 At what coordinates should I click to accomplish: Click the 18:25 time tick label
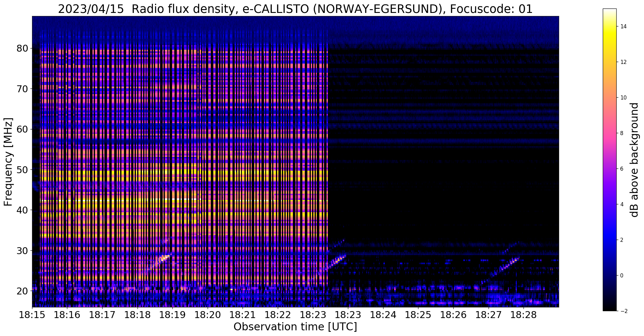coord(418,315)
